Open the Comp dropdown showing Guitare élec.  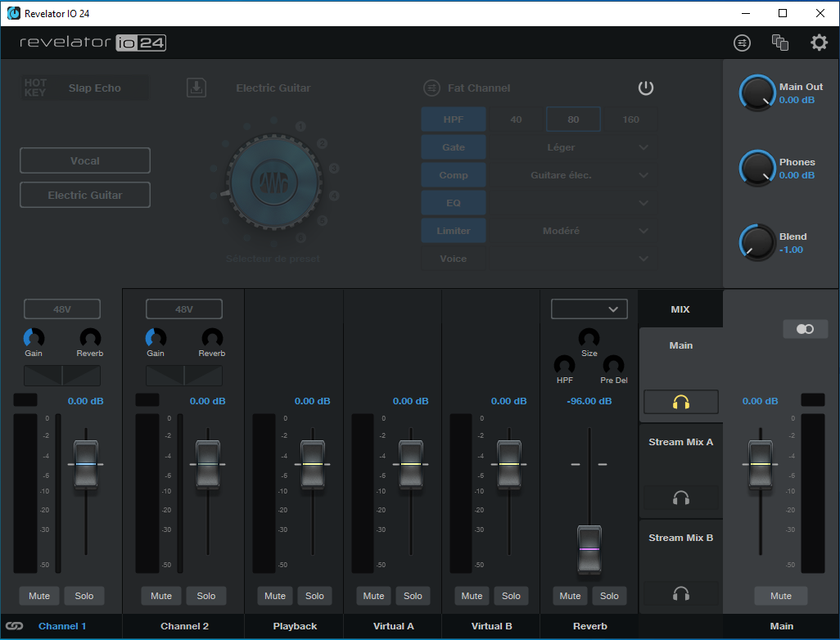572,175
